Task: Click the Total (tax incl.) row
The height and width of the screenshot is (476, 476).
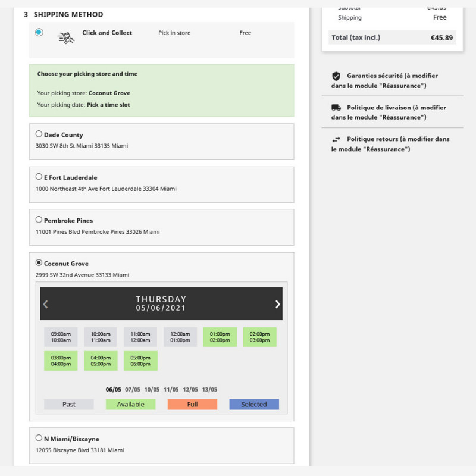Action: click(392, 37)
